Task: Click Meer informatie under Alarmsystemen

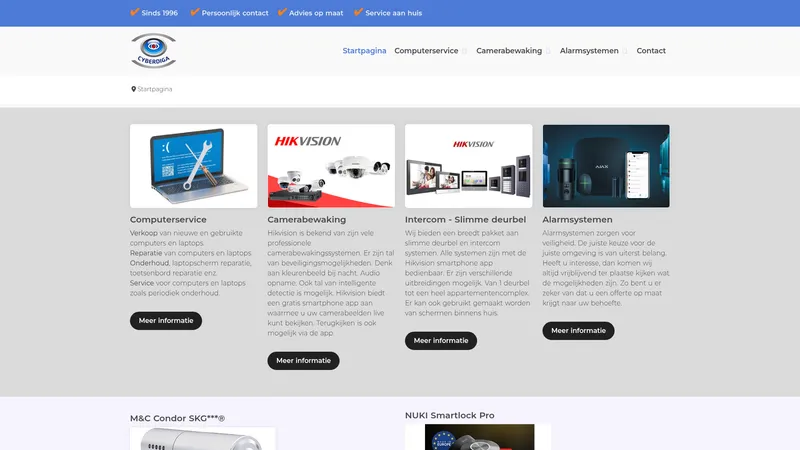Action: click(578, 331)
